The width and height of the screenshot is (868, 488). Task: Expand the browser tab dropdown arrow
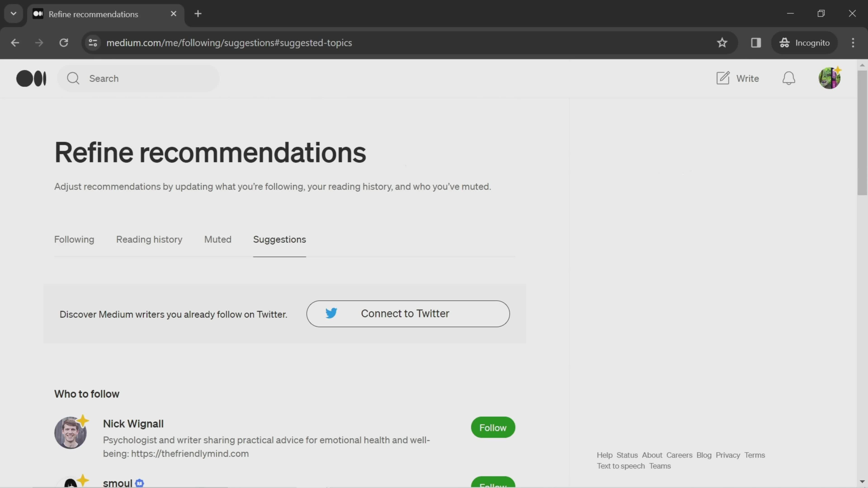13,13
